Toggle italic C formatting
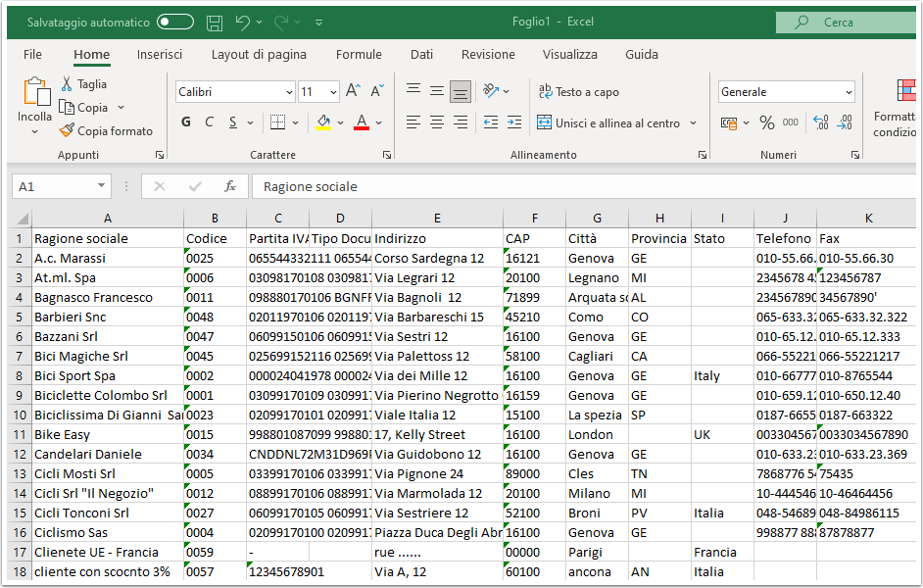 tap(209, 122)
